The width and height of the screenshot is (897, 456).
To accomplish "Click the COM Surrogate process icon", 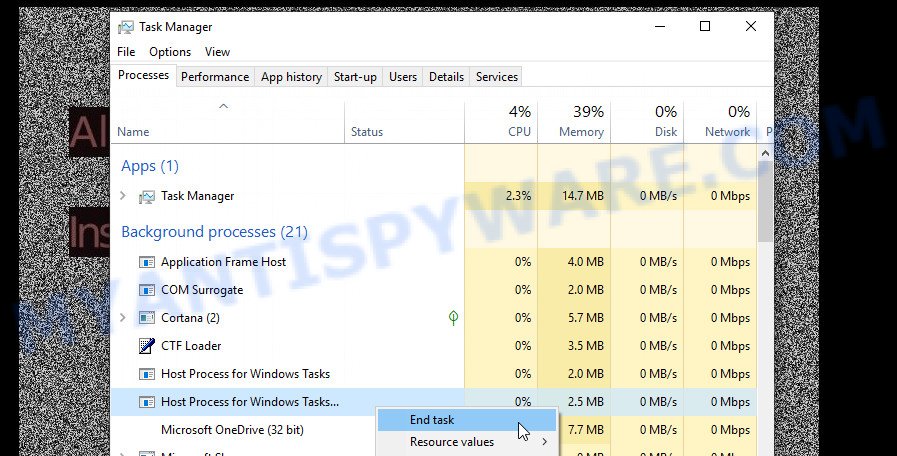I will 146,290.
